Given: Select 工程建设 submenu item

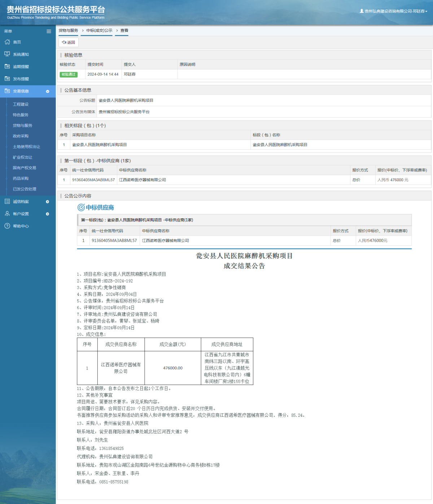Looking at the screenshot, I should coord(21,104).
